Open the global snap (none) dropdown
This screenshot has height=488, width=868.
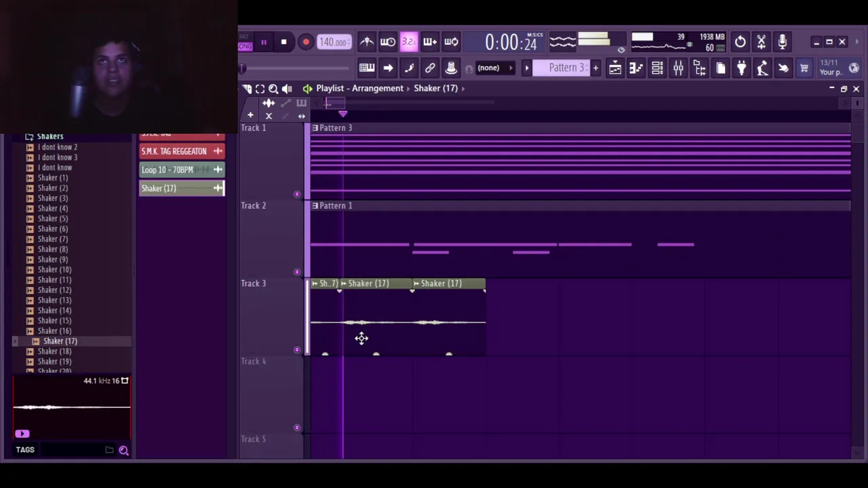click(x=495, y=68)
